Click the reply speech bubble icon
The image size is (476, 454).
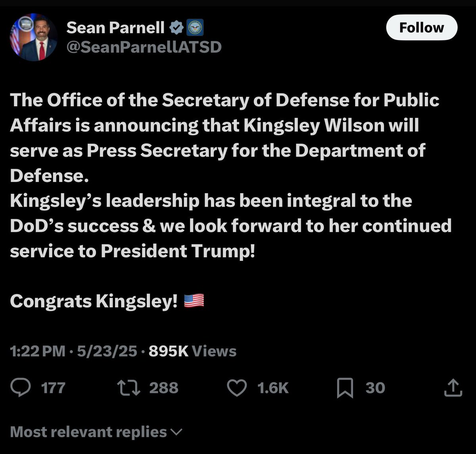point(21,387)
